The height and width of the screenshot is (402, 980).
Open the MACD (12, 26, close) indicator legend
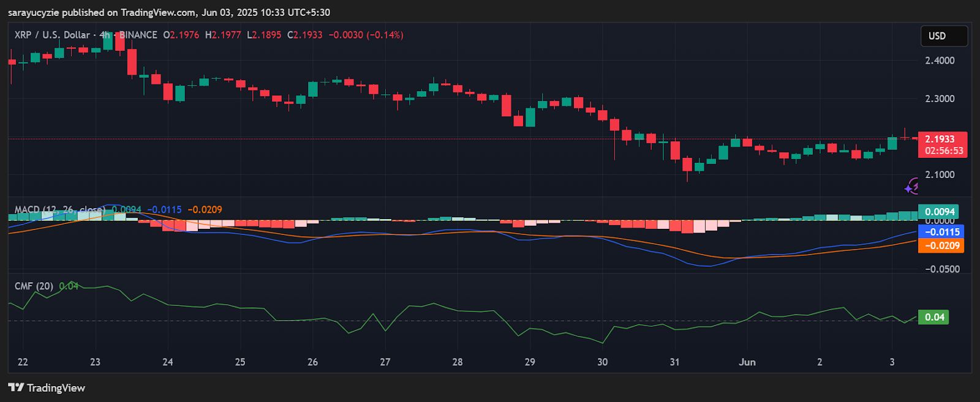pyautogui.click(x=59, y=210)
